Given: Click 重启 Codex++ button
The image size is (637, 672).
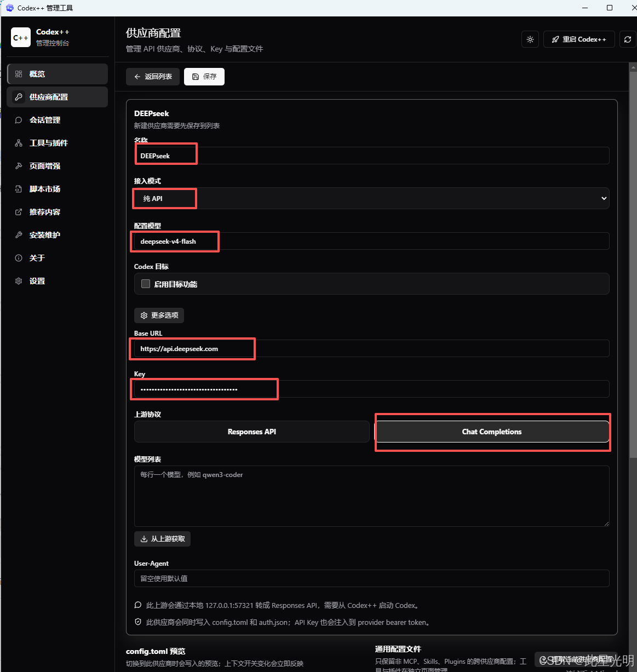Looking at the screenshot, I should [x=579, y=39].
